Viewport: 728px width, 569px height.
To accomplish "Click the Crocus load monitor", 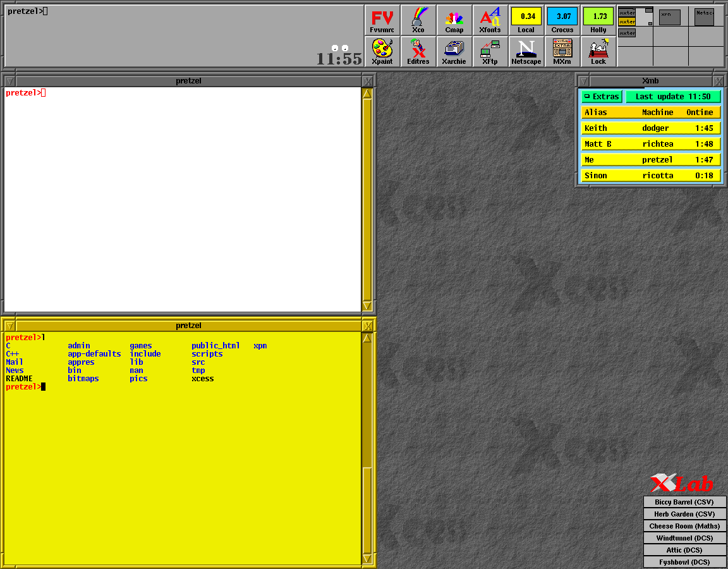I will (x=562, y=20).
